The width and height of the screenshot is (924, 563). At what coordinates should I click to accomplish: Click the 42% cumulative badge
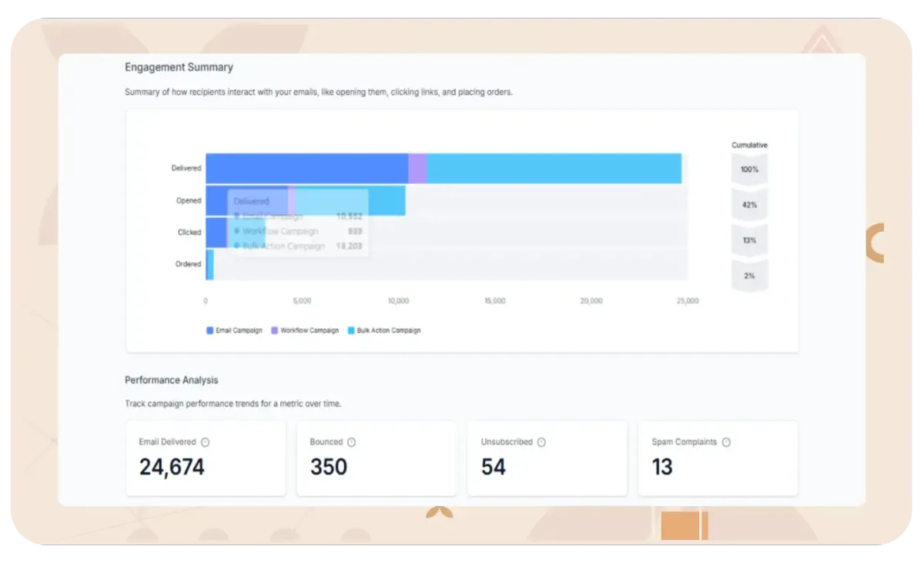pyautogui.click(x=748, y=204)
